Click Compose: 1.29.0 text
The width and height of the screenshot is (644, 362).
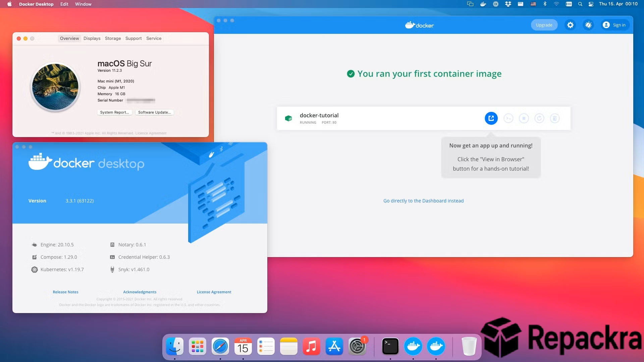pyautogui.click(x=59, y=257)
